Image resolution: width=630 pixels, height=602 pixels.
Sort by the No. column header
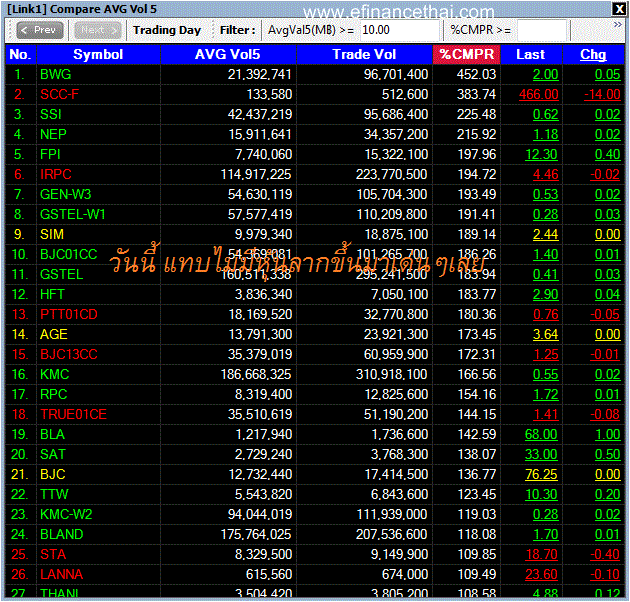(x=20, y=54)
